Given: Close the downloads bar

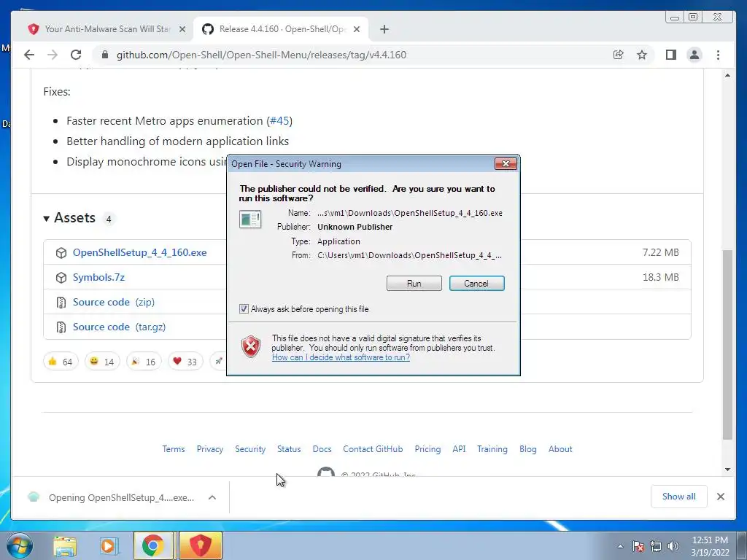Looking at the screenshot, I should 720,497.
